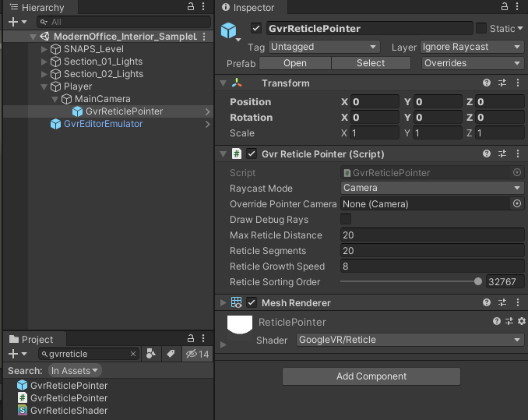
Task: Open Gvr Reticle Pointer script help
Action: click(x=486, y=154)
